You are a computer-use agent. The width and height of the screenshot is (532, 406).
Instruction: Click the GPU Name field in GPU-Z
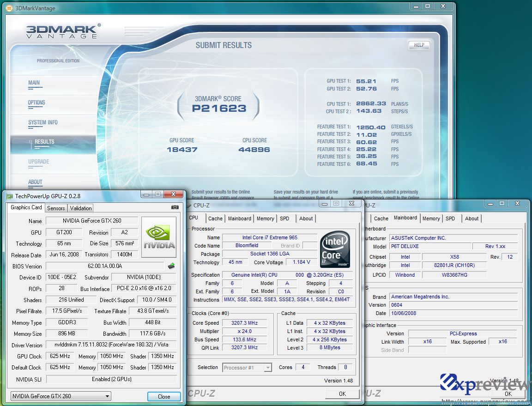click(92, 221)
